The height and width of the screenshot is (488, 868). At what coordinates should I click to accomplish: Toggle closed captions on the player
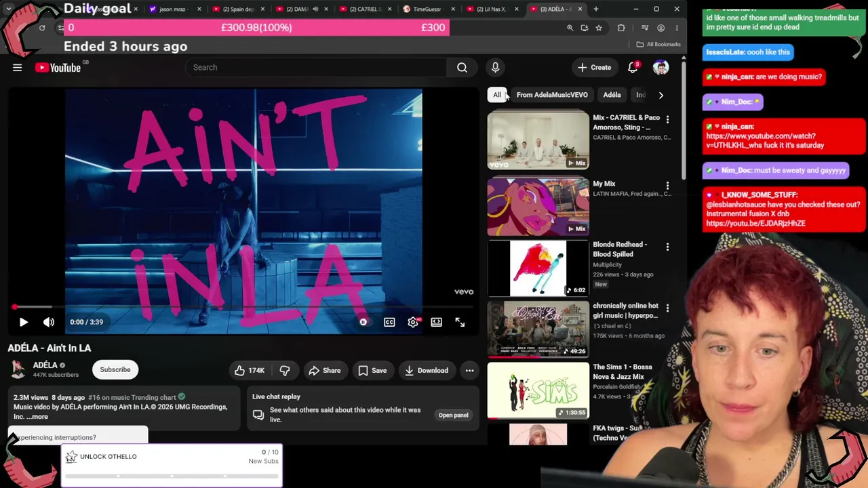(x=389, y=322)
